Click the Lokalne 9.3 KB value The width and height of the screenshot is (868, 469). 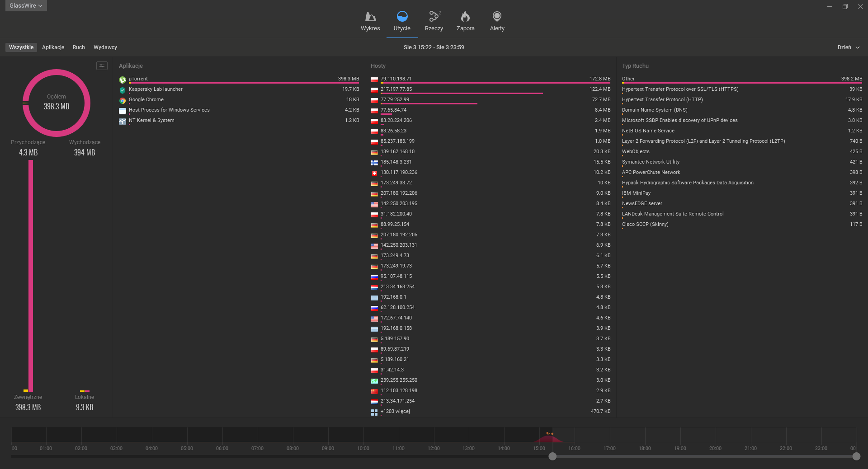point(85,408)
